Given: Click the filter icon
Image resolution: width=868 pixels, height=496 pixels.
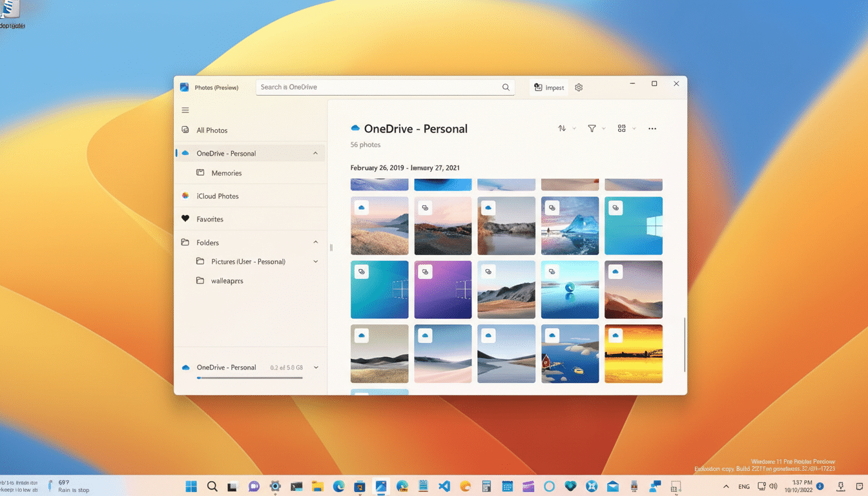Looking at the screenshot, I should (x=592, y=128).
